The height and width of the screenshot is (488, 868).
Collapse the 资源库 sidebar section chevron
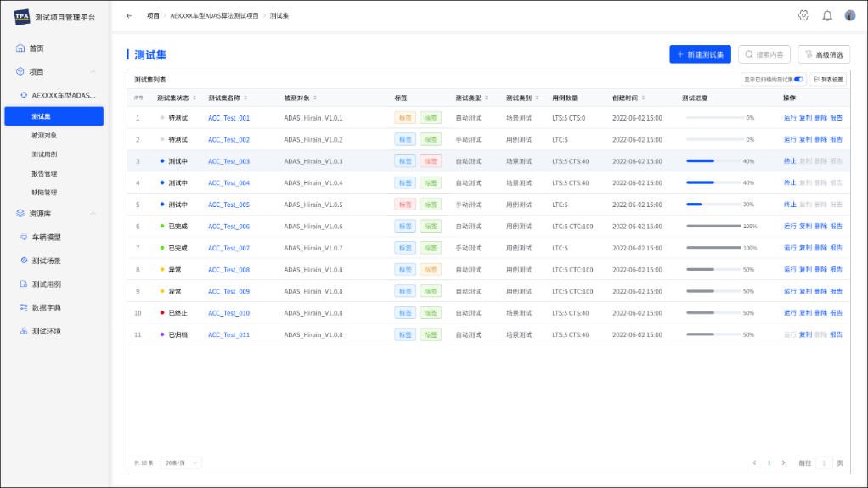click(93, 214)
